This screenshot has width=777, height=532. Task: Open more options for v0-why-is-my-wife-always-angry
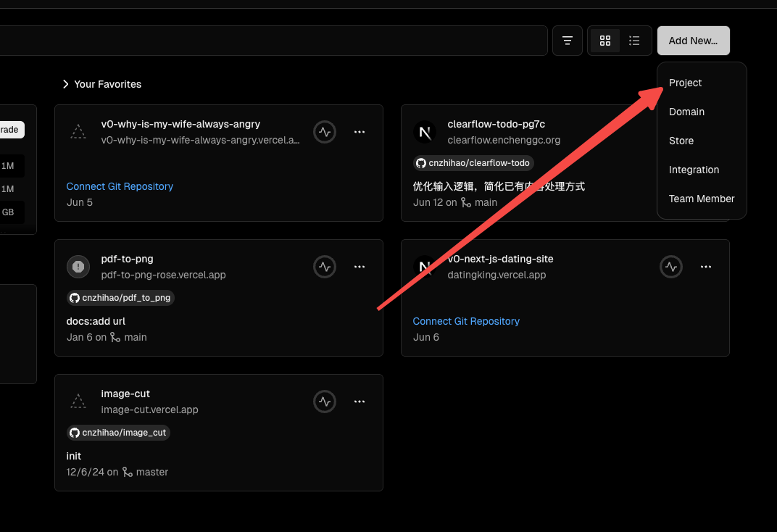point(360,132)
